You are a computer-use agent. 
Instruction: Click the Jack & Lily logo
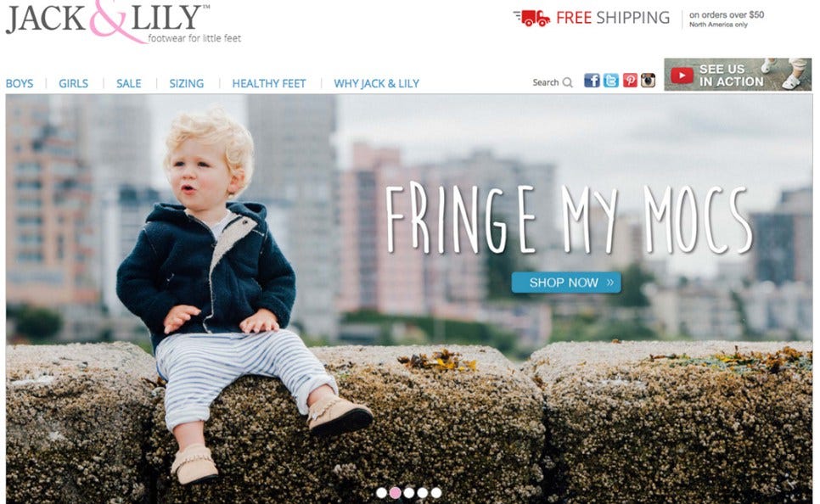point(123,22)
